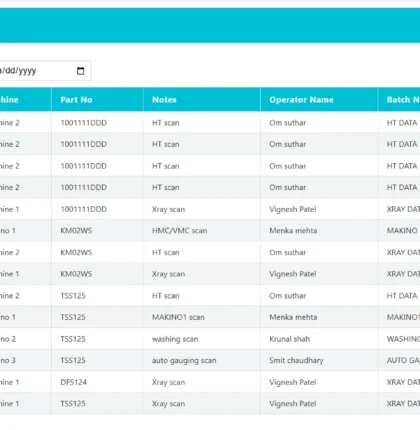Click "KM02WS" in the Xray scan row
The width and height of the screenshot is (420, 430).
click(x=76, y=274)
